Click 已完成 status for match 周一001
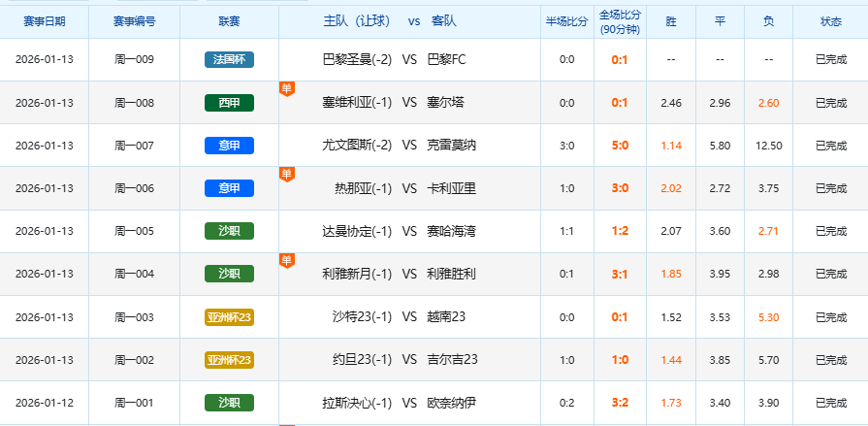Image resolution: width=868 pixels, height=426 pixels. 831,402
